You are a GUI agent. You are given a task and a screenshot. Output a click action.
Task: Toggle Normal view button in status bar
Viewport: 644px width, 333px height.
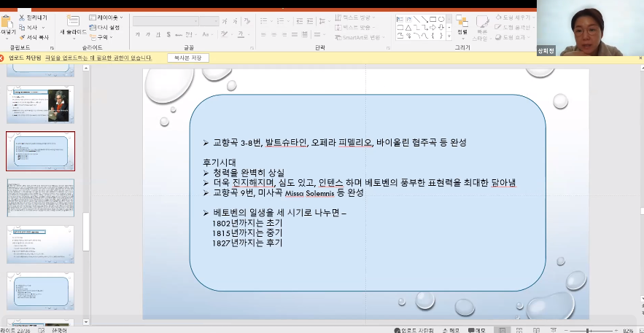tap(502, 330)
